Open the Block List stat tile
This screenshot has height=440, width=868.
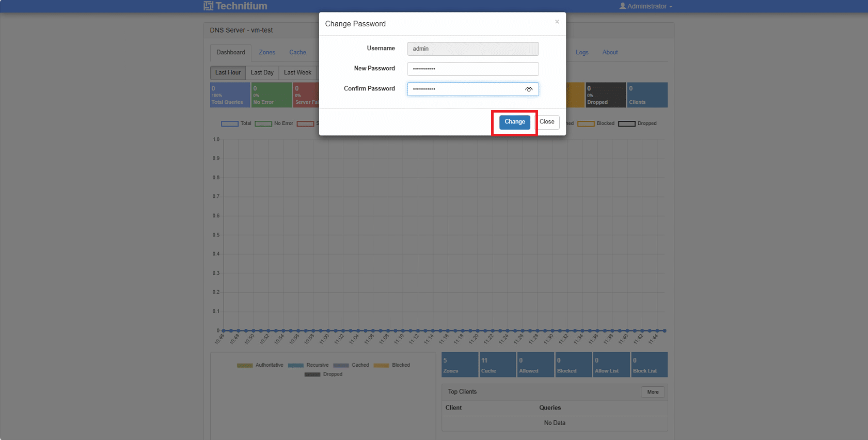tap(649, 365)
